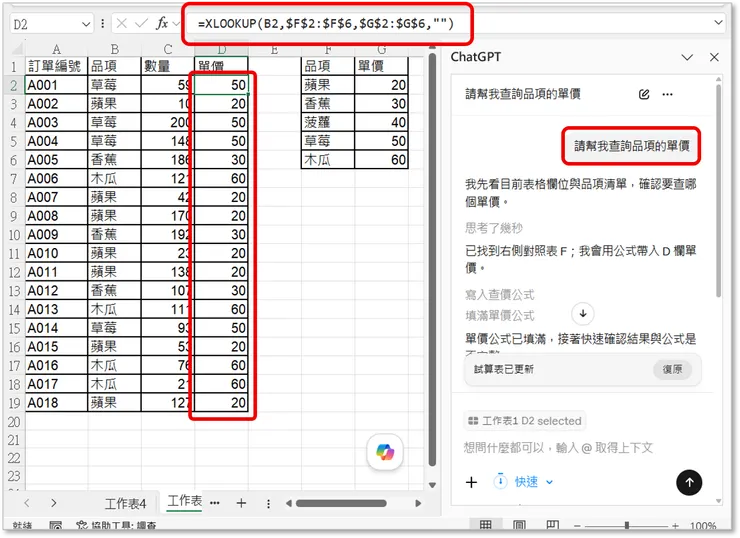
Task: Click horizontal scrollbar right arrow
Action: click(418, 504)
